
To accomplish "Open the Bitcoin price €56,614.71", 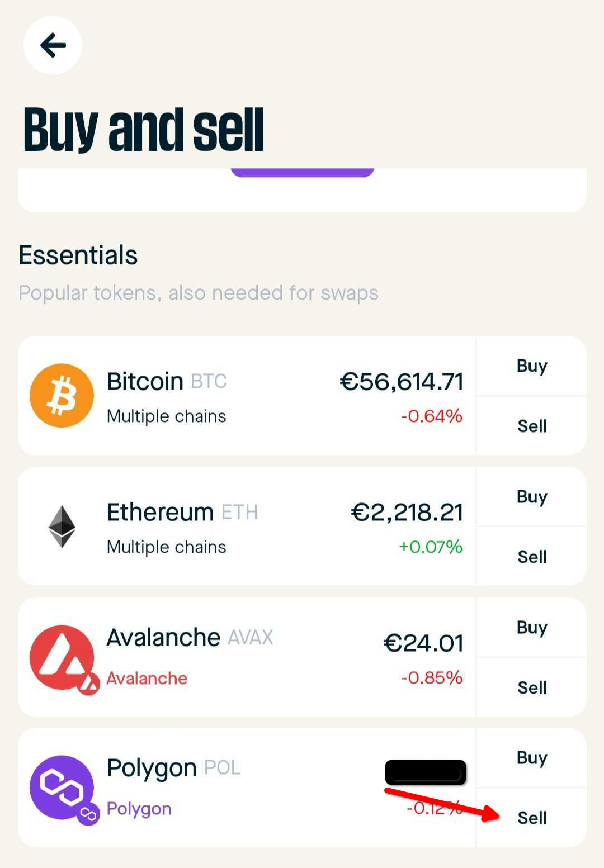I will [x=402, y=382].
